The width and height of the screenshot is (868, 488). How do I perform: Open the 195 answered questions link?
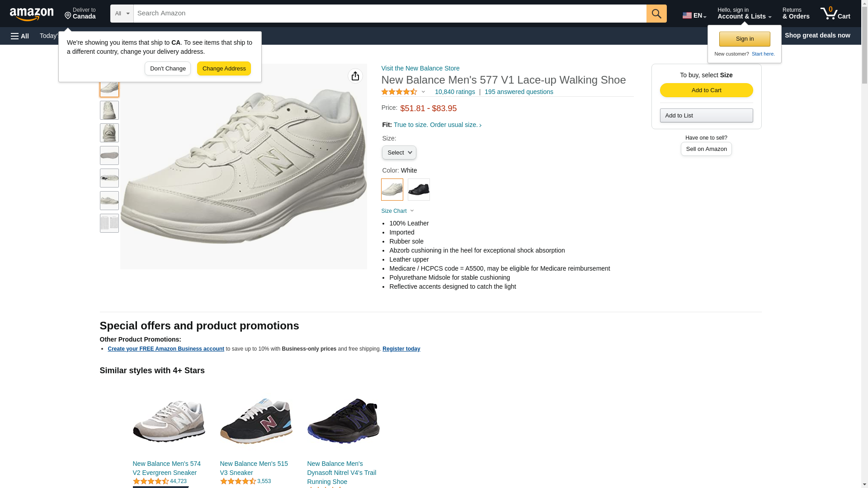519,92
